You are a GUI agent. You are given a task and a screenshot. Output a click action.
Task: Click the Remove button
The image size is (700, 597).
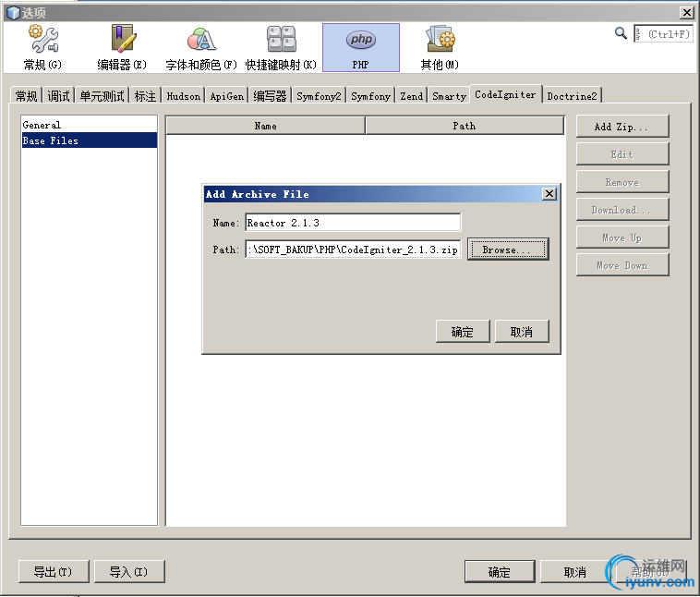pyautogui.click(x=622, y=182)
